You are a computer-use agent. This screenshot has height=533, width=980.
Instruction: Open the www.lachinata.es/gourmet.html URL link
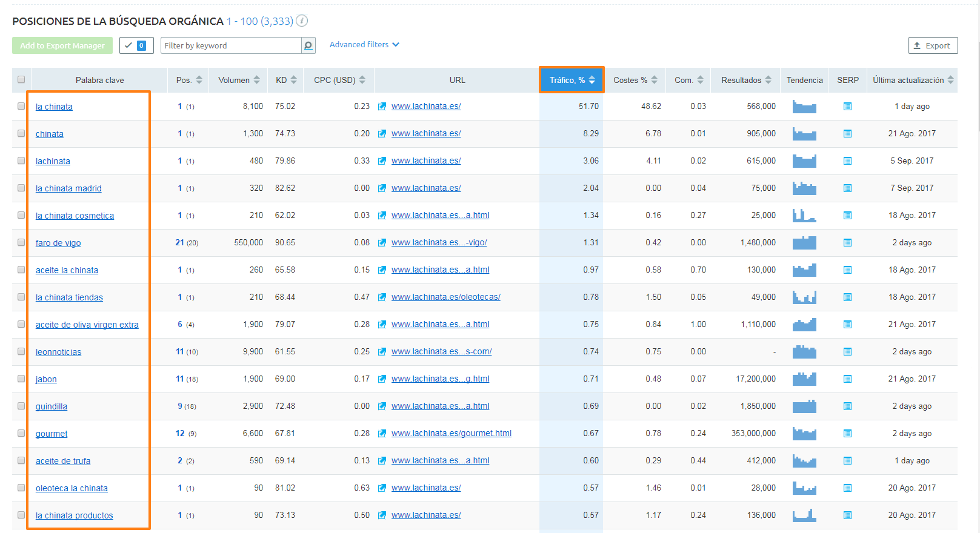[x=452, y=433]
